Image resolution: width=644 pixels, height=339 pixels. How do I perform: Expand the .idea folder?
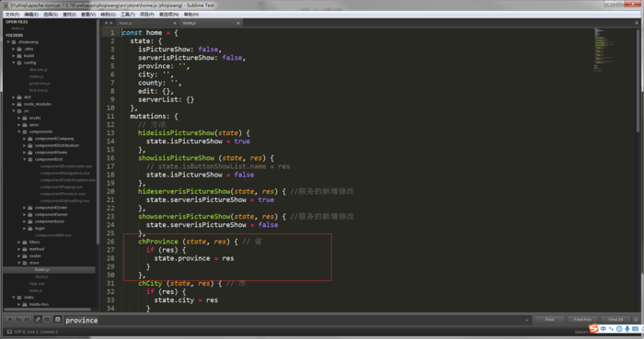pyautogui.click(x=14, y=49)
